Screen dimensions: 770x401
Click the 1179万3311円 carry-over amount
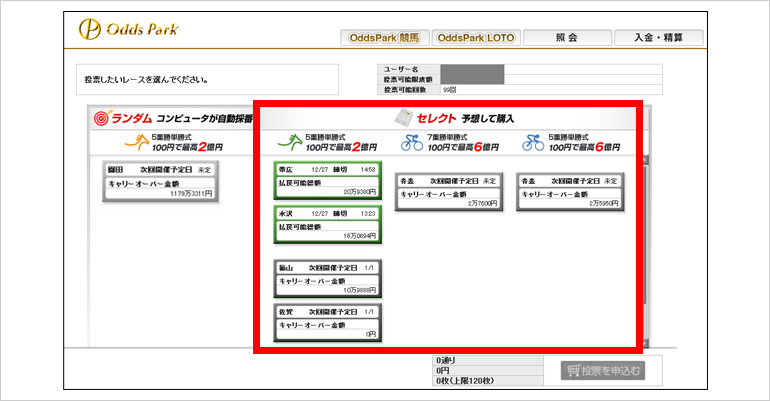click(191, 194)
